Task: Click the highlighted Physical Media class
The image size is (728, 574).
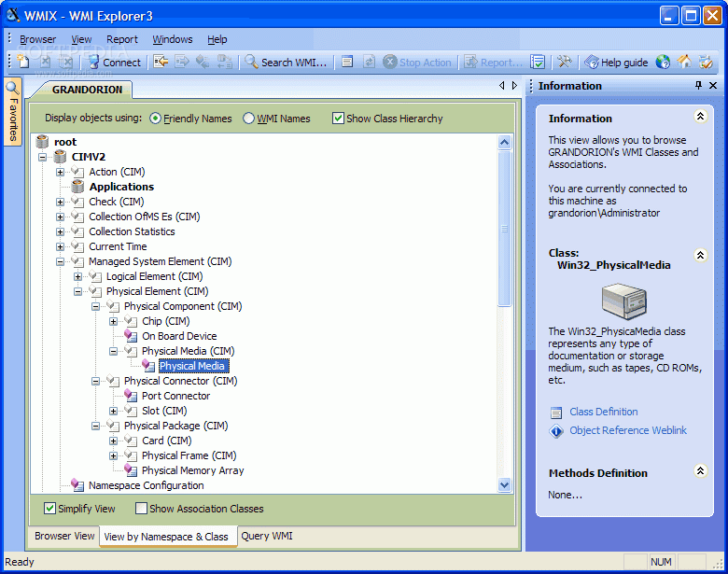Action: [x=192, y=366]
